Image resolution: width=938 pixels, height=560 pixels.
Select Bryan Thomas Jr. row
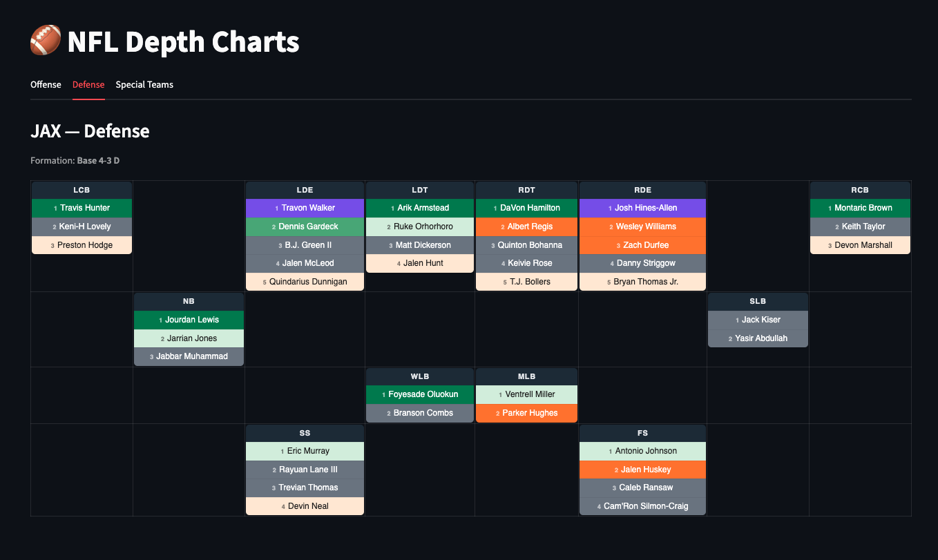(x=642, y=282)
